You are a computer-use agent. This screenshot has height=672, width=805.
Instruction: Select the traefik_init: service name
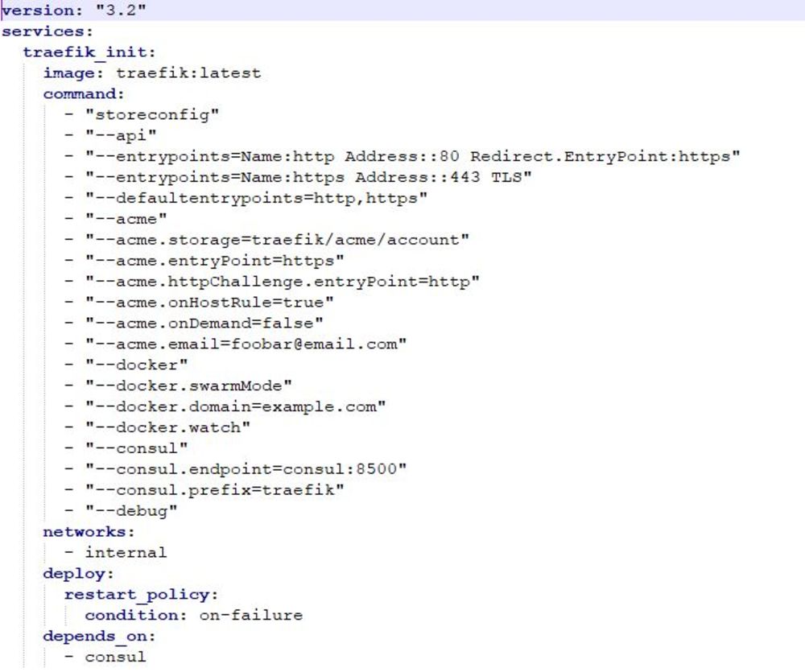coord(89,52)
